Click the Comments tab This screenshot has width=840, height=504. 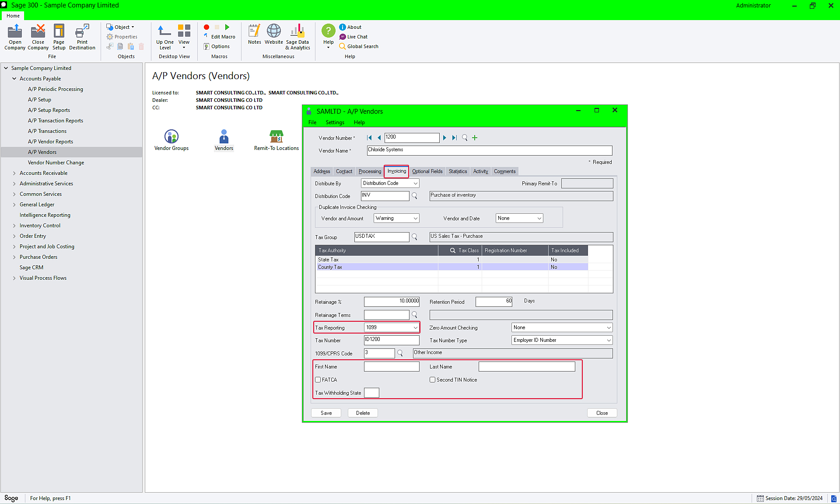504,171
